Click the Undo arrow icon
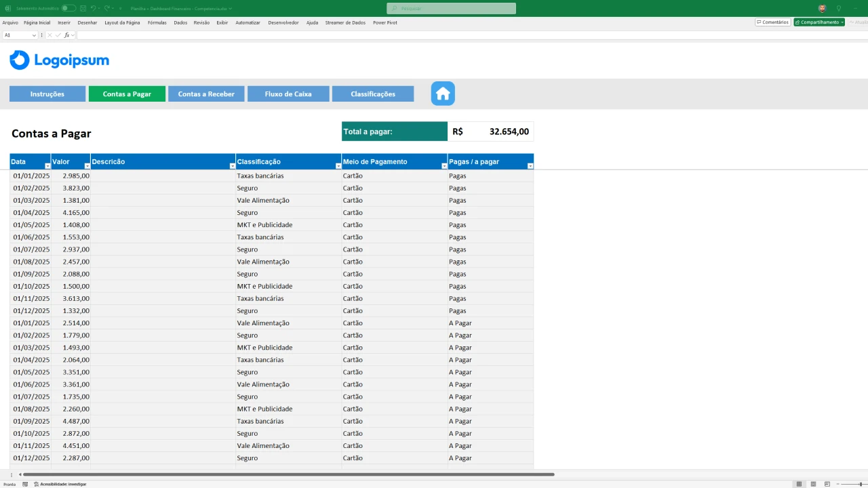Screen dimensions: 868x488 (92, 8)
